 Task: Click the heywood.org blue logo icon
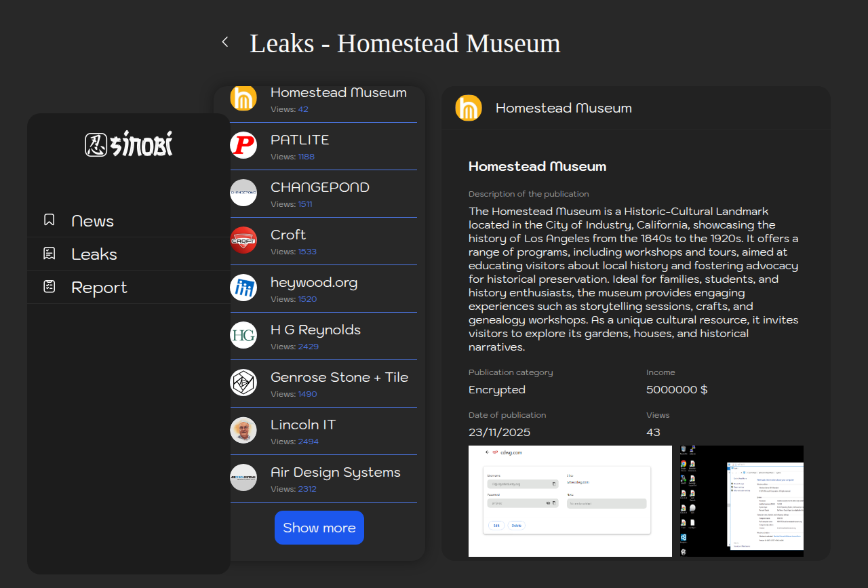tap(243, 288)
